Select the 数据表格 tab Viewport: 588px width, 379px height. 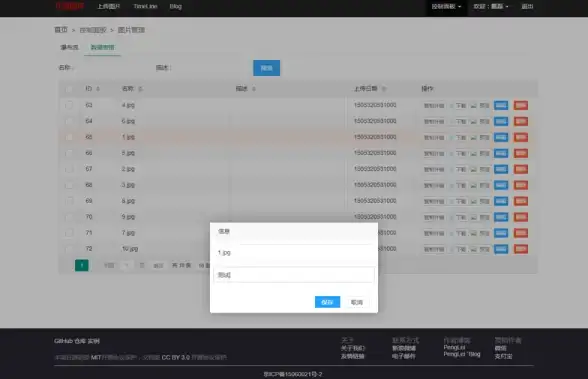[x=102, y=47]
